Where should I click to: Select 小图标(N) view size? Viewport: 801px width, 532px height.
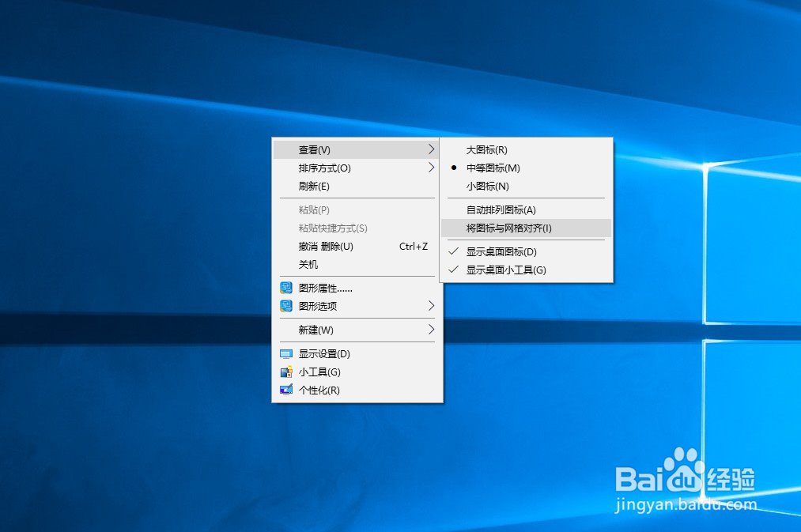point(526,187)
